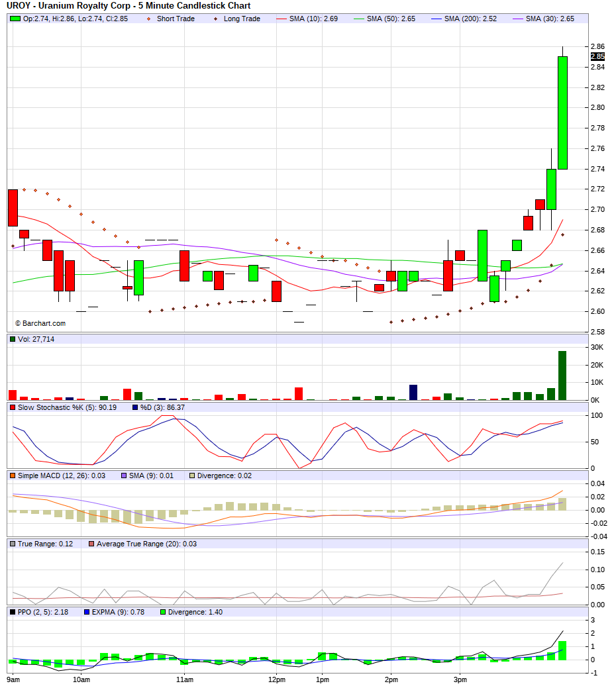
Task: Click the Short Trade legend marker
Action: (148, 19)
